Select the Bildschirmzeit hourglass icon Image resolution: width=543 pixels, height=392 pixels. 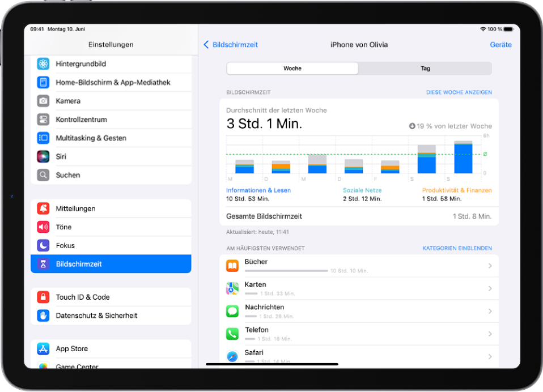pos(43,264)
